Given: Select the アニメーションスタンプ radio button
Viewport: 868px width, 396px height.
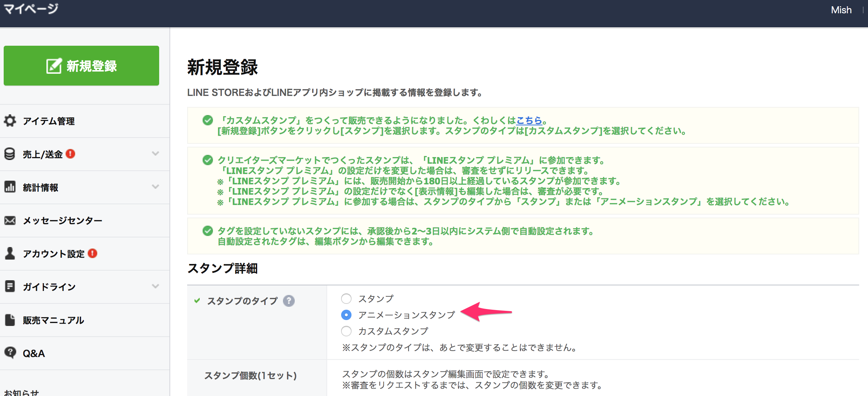Looking at the screenshot, I should pos(346,315).
